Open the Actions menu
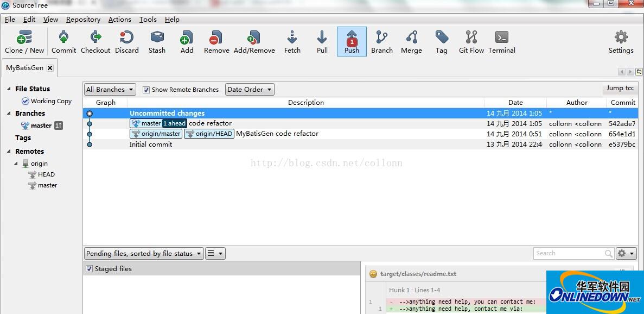The image size is (644, 314). 120,20
